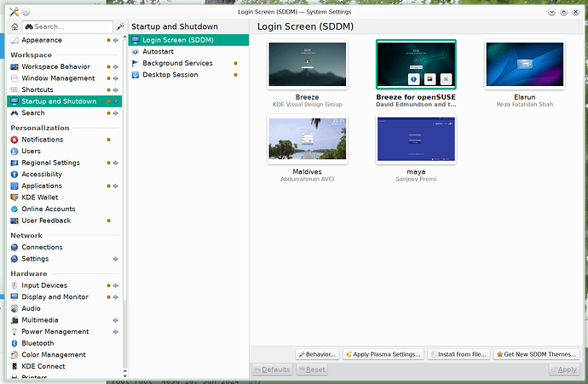Select the Elarun login theme thumbnail
Viewport: 588px width, 384px height.
pos(525,65)
